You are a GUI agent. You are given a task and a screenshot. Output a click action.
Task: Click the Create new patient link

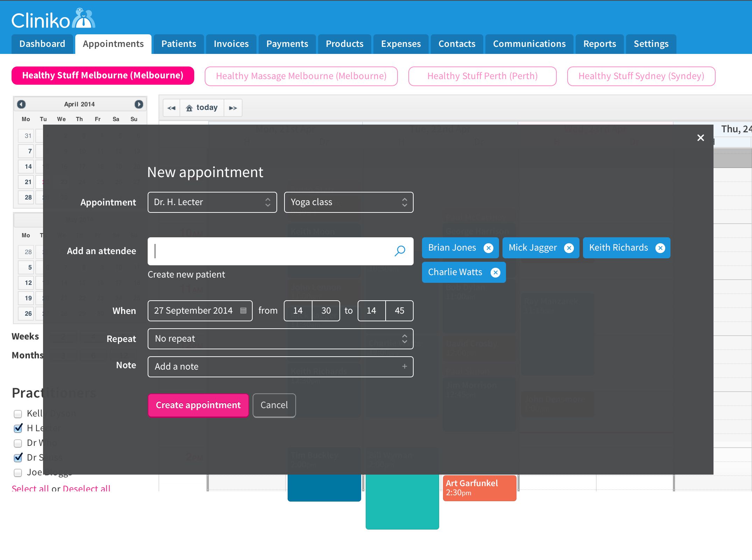pos(186,274)
